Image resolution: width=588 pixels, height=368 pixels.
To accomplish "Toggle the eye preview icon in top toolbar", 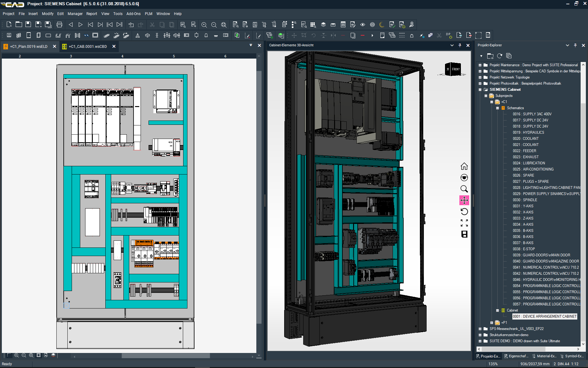I will pyautogui.click(x=363, y=25).
